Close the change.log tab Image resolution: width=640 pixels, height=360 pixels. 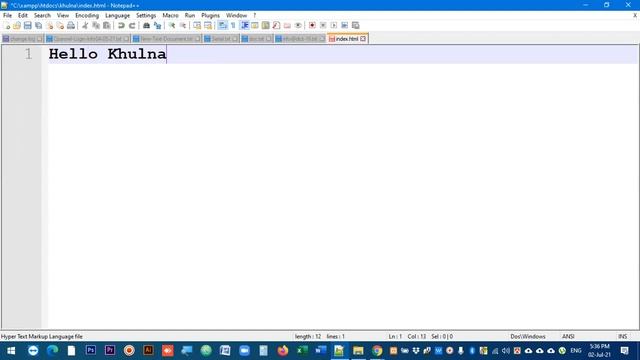point(39,39)
